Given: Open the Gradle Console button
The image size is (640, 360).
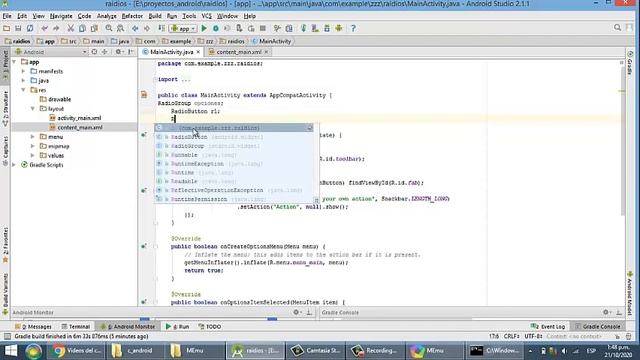Looking at the screenshot, I should pyautogui.click(x=598, y=327).
